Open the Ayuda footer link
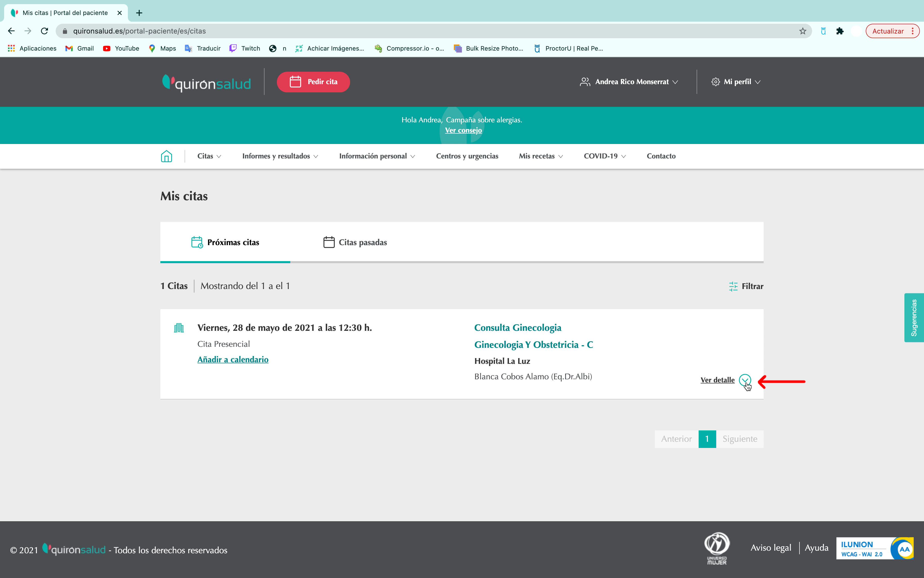 816,548
